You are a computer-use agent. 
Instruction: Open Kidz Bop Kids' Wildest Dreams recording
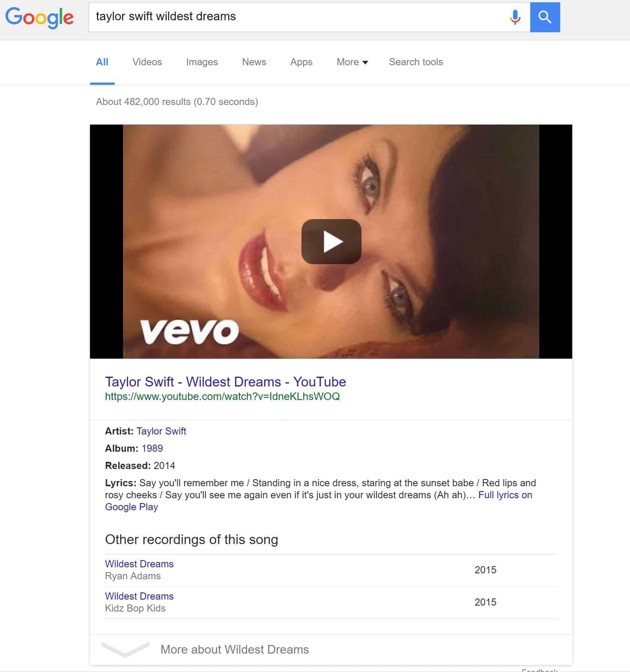click(x=139, y=596)
